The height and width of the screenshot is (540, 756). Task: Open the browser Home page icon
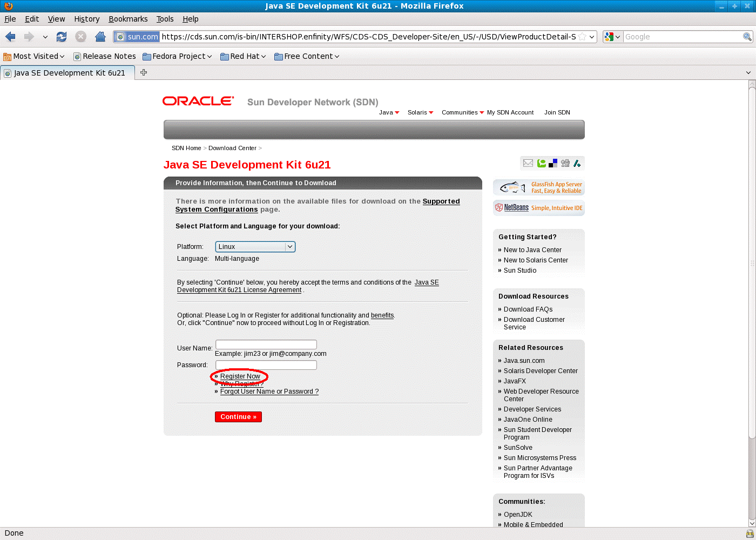[100, 37]
